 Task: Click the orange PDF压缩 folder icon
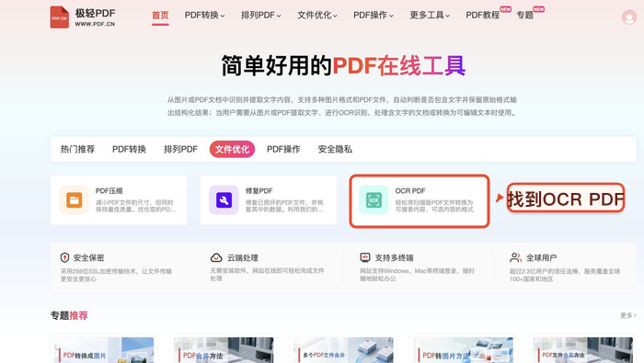click(x=74, y=200)
